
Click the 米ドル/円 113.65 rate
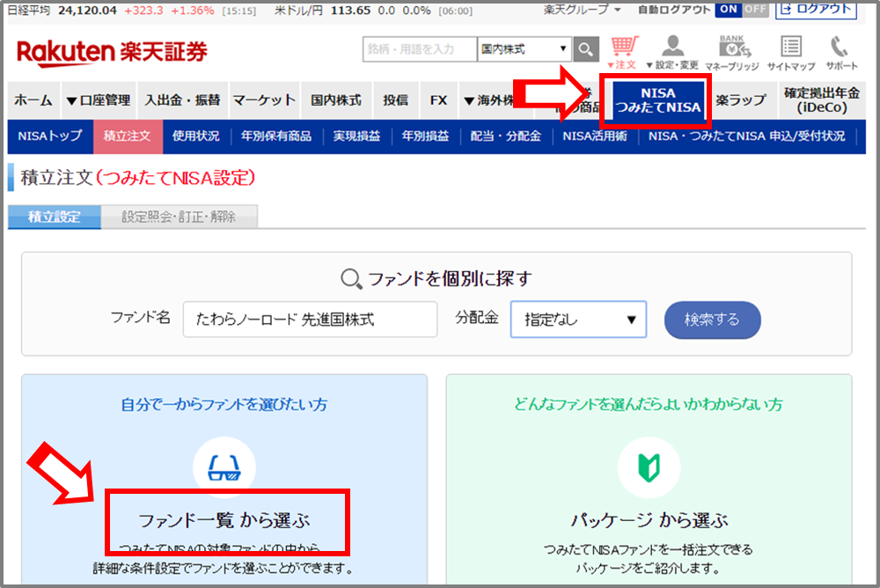tap(350, 10)
